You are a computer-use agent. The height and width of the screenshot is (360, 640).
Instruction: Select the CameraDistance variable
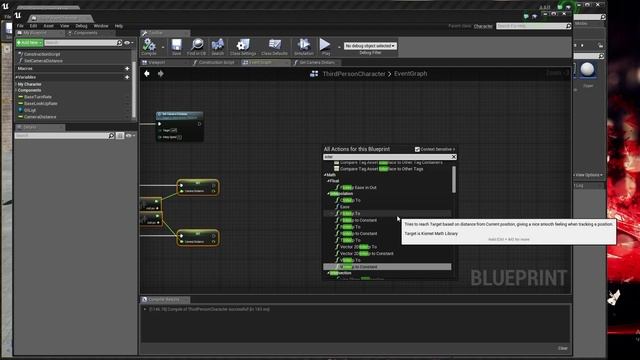coord(40,117)
